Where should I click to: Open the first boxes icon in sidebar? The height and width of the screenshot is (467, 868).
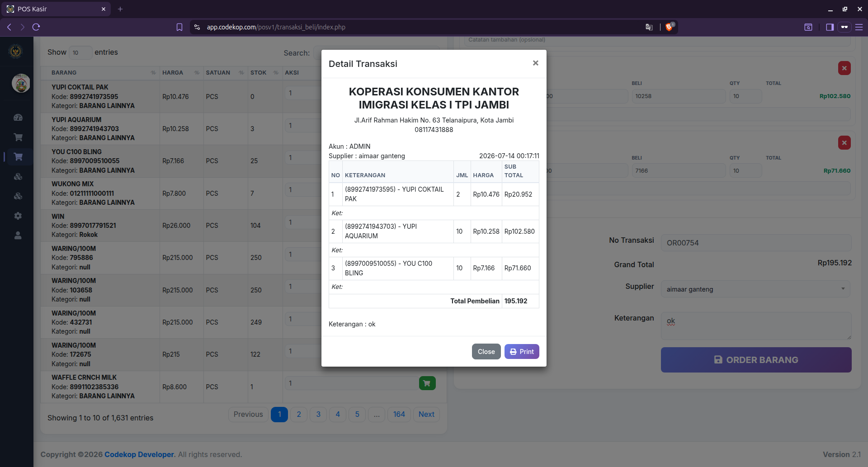(18, 177)
